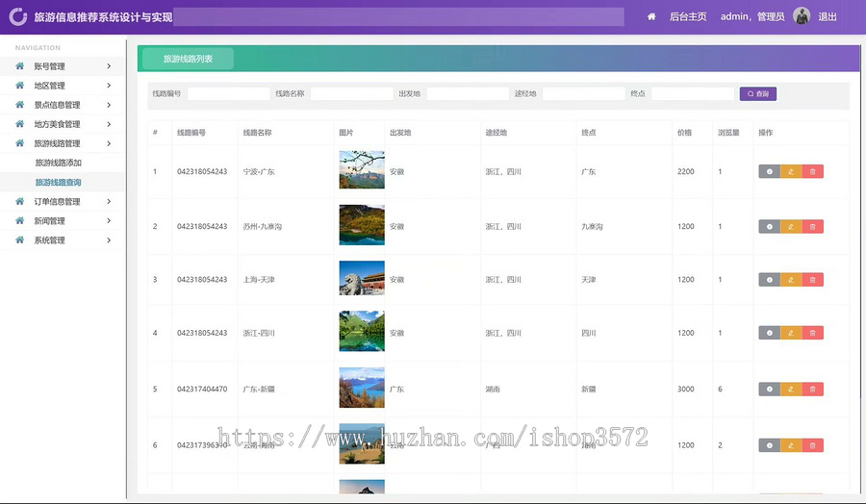
Task: Click the 终点 search field
Action: (693, 94)
